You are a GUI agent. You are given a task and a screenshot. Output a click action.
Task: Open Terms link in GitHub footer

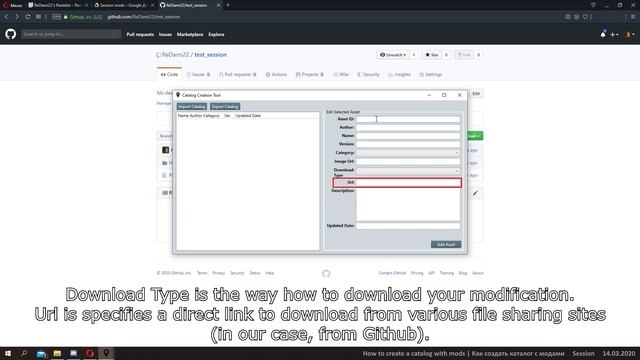coord(202,273)
